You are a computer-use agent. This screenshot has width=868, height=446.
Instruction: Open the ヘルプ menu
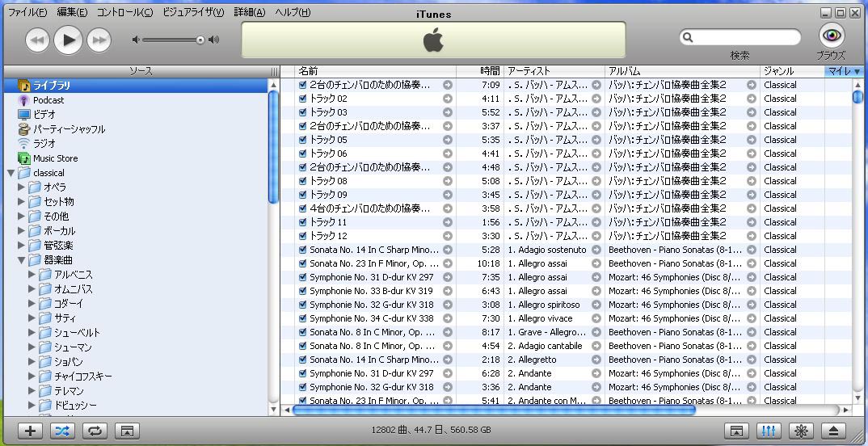coord(293,12)
